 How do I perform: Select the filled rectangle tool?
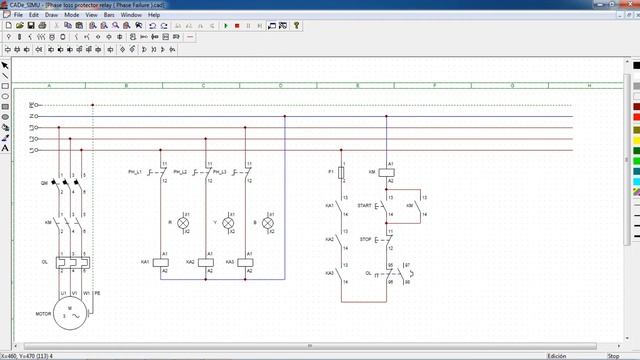5,107
